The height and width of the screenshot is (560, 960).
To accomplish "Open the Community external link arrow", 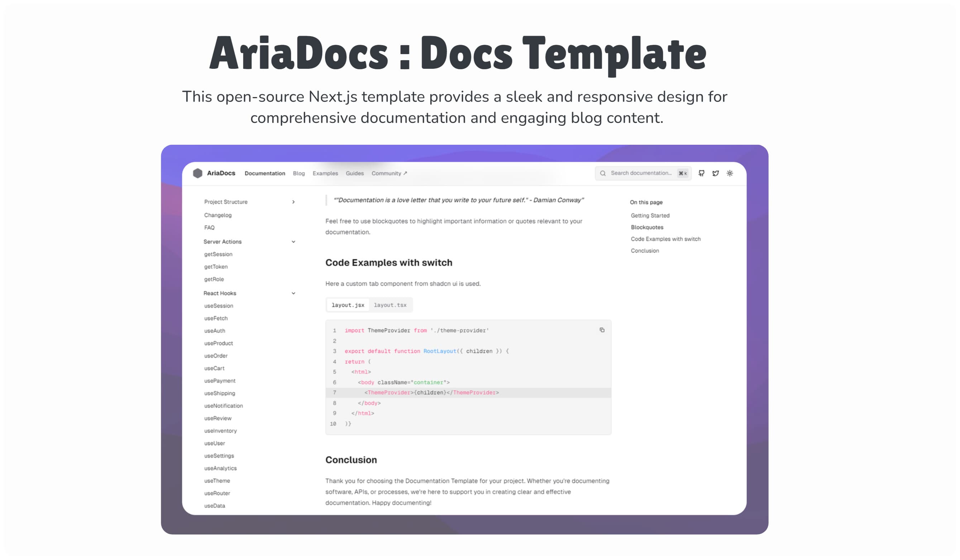I will click(x=405, y=173).
